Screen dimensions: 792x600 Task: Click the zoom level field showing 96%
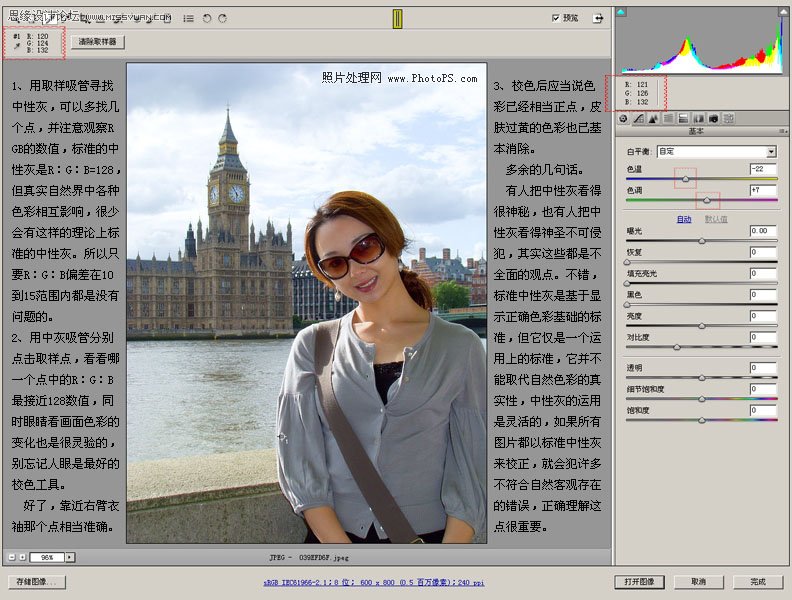(x=47, y=557)
